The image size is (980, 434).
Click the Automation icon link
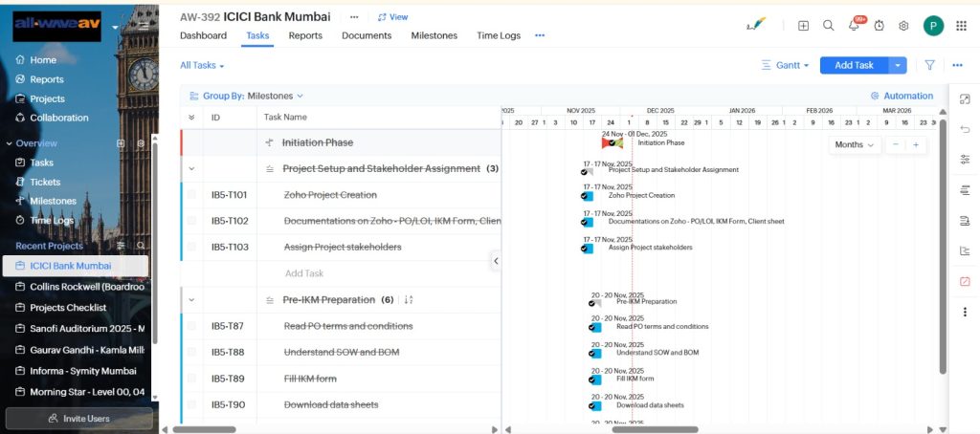point(902,96)
